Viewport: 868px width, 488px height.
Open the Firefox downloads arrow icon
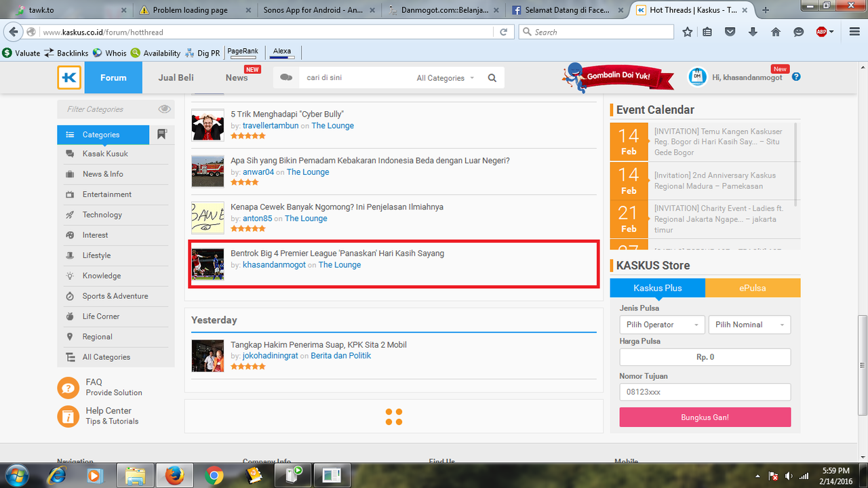[x=753, y=32]
